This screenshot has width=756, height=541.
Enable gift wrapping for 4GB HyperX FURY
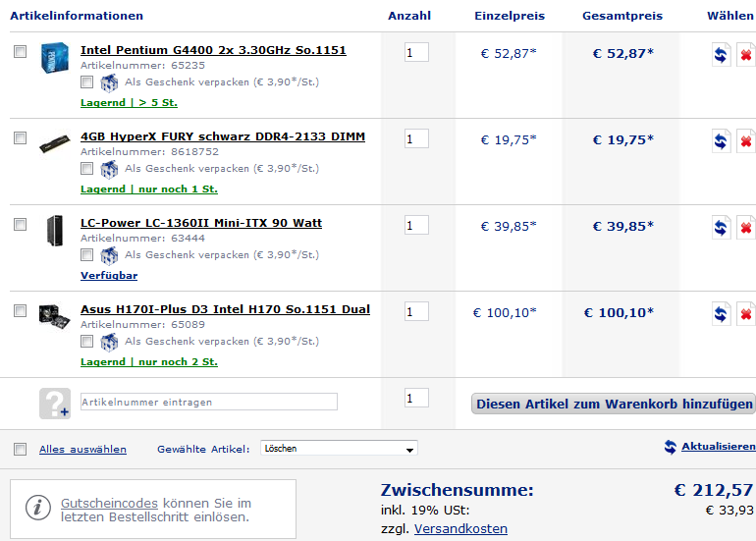click(86, 168)
